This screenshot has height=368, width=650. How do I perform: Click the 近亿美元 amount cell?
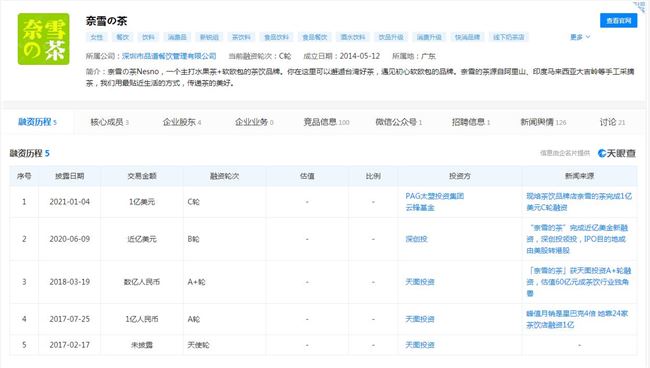pyautogui.click(x=142, y=239)
